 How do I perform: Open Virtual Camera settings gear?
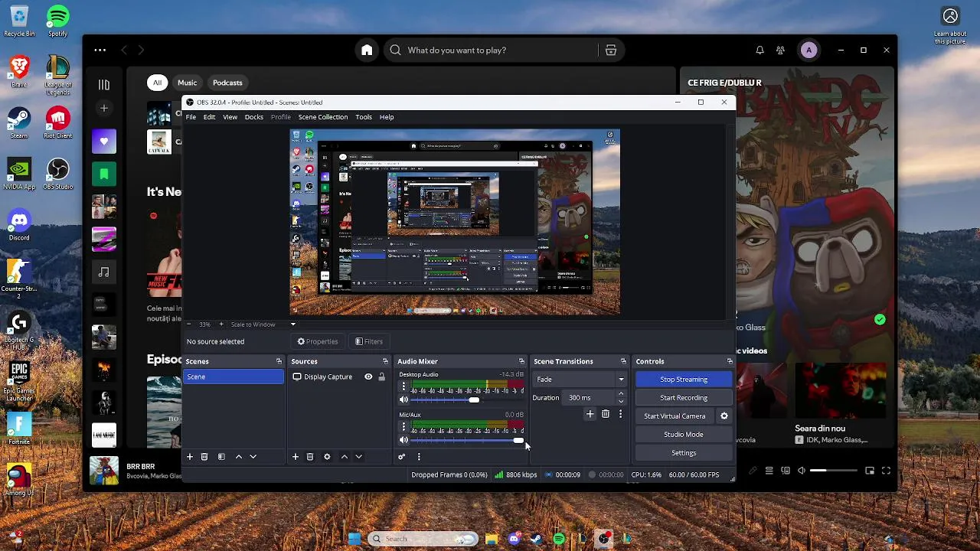(724, 416)
